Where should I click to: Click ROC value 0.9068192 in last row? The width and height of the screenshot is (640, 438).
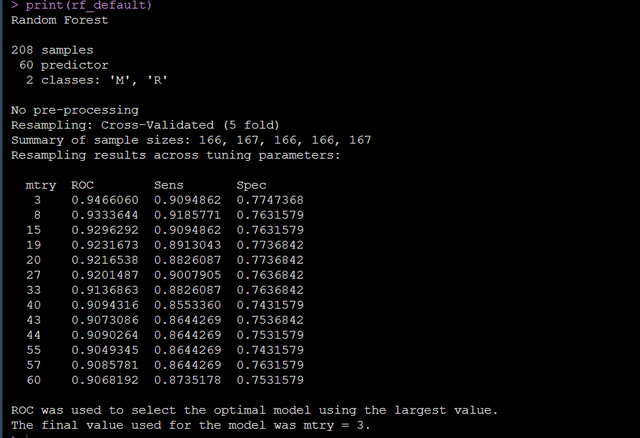[104, 380]
